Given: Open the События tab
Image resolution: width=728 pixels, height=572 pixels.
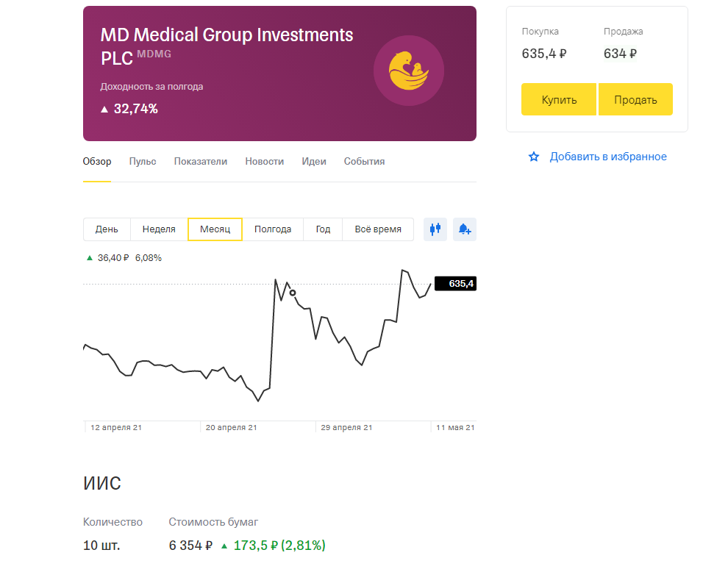Looking at the screenshot, I should click(364, 162).
